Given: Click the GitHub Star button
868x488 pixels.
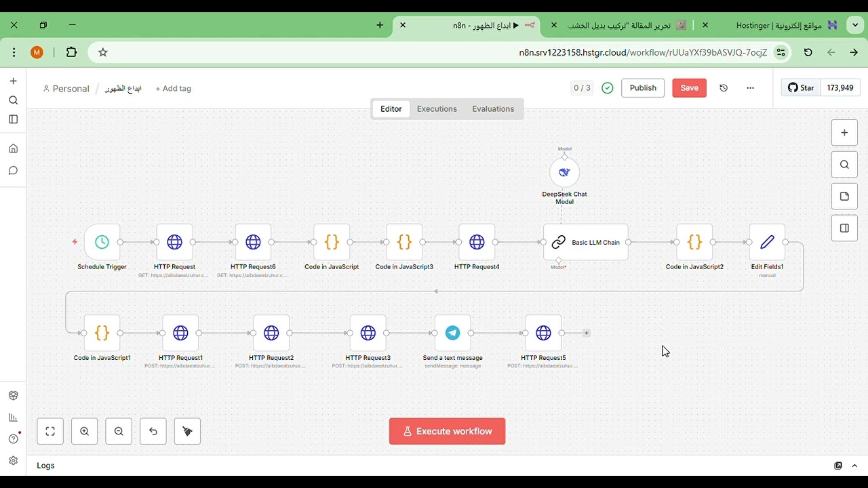Looking at the screenshot, I should pyautogui.click(x=801, y=88).
